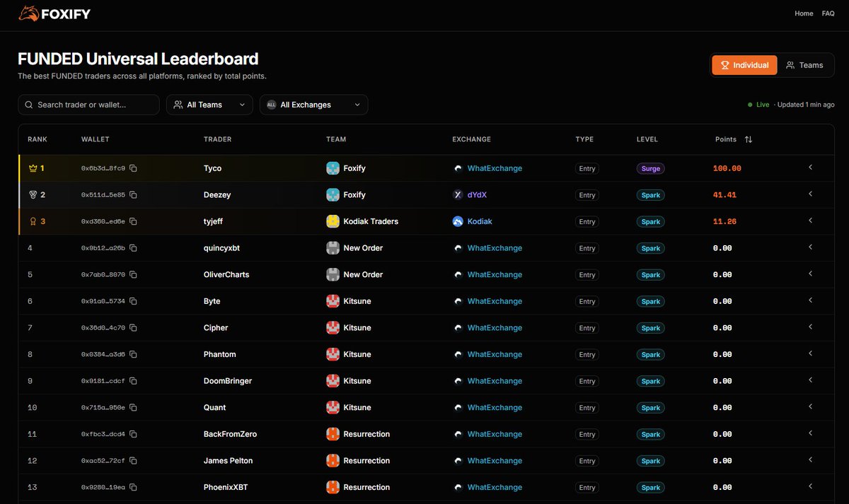Click New Order team icon in quincyxbt's row
The height and width of the screenshot is (504, 849).
coord(333,248)
